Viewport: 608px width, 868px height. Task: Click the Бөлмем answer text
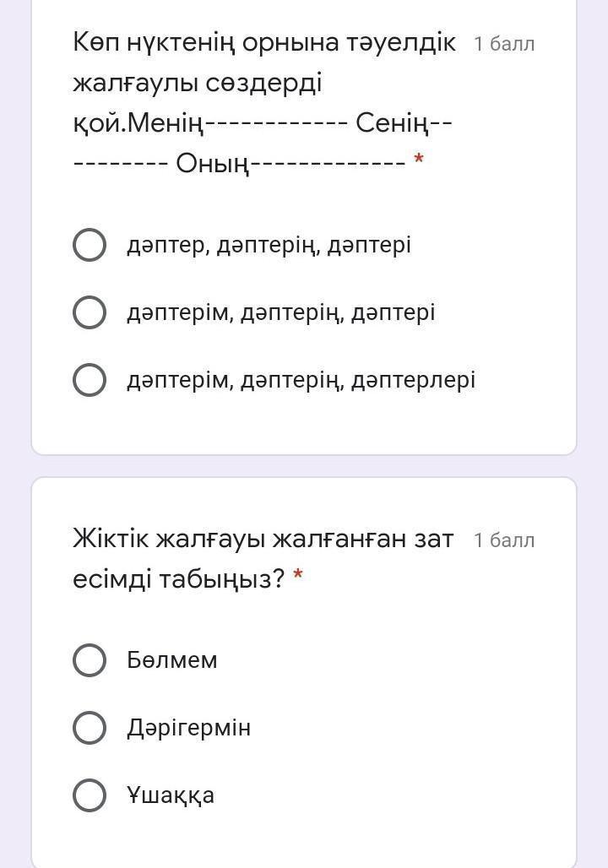click(172, 660)
